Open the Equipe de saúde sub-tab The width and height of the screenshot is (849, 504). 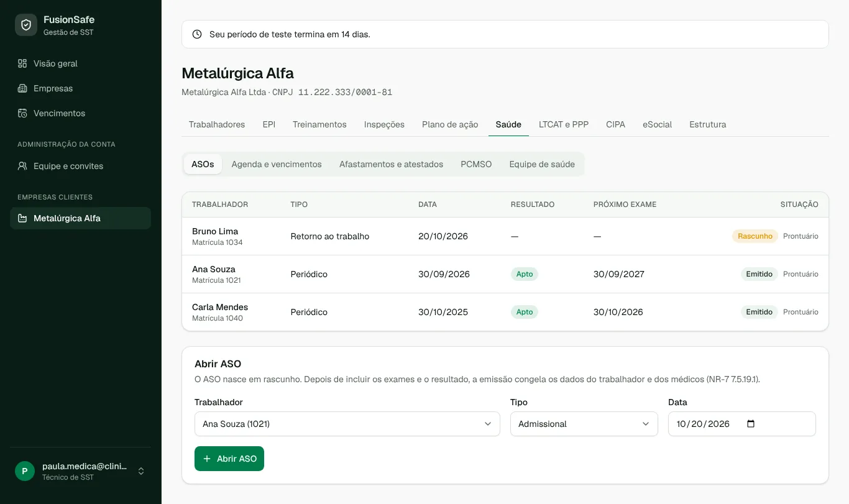(542, 164)
